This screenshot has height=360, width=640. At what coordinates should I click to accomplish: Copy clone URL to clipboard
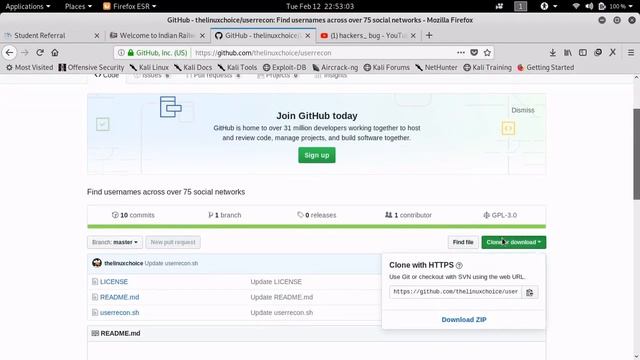click(x=529, y=292)
